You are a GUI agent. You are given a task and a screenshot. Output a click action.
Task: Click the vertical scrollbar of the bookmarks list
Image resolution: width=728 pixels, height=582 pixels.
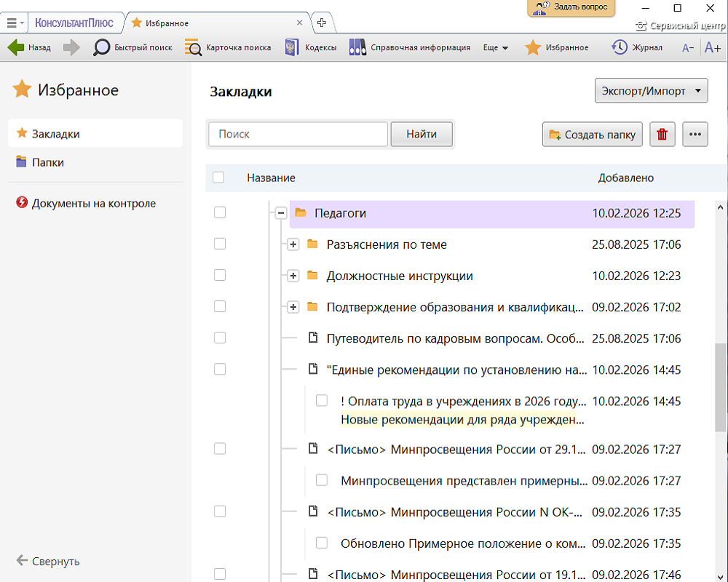(720, 386)
